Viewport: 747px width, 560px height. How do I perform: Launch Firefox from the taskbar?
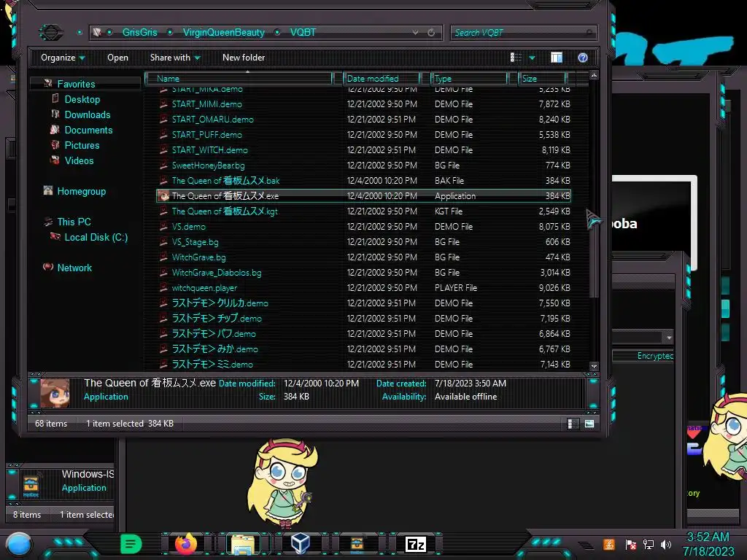point(186,544)
